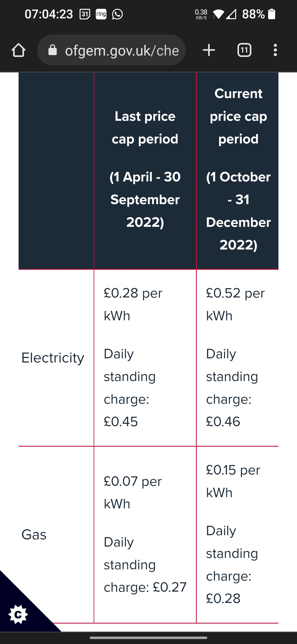
Task: Tap the calendar notification icon in status bar
Action: point(85,14)
